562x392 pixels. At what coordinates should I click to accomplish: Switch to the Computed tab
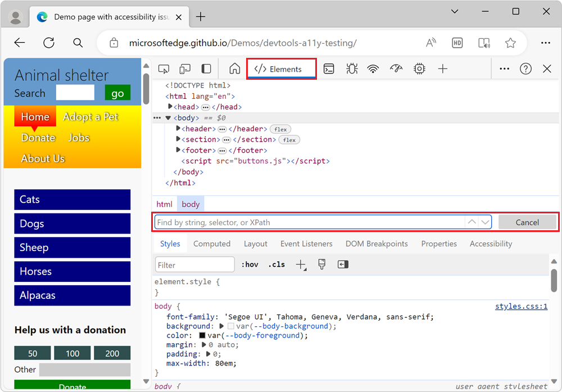point(212,243)
